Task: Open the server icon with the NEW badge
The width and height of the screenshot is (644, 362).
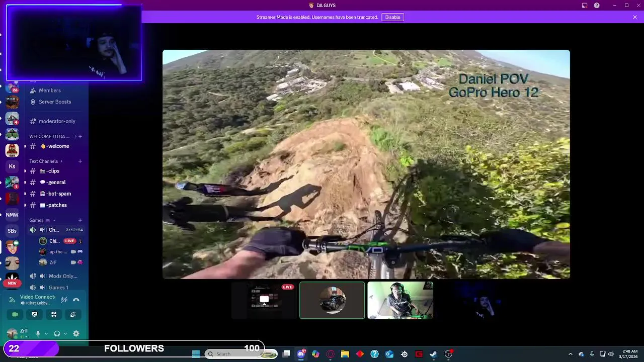Action: pos(12,279)
